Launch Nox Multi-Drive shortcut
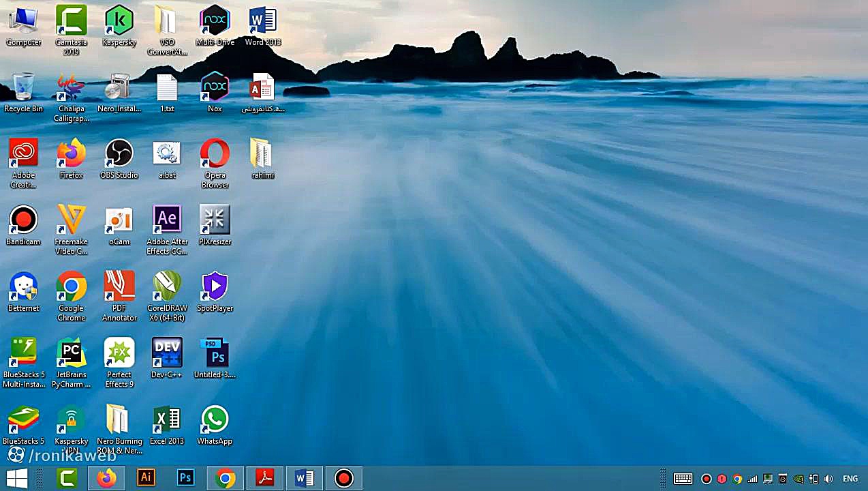868x491 pixels. pos(215,26)
